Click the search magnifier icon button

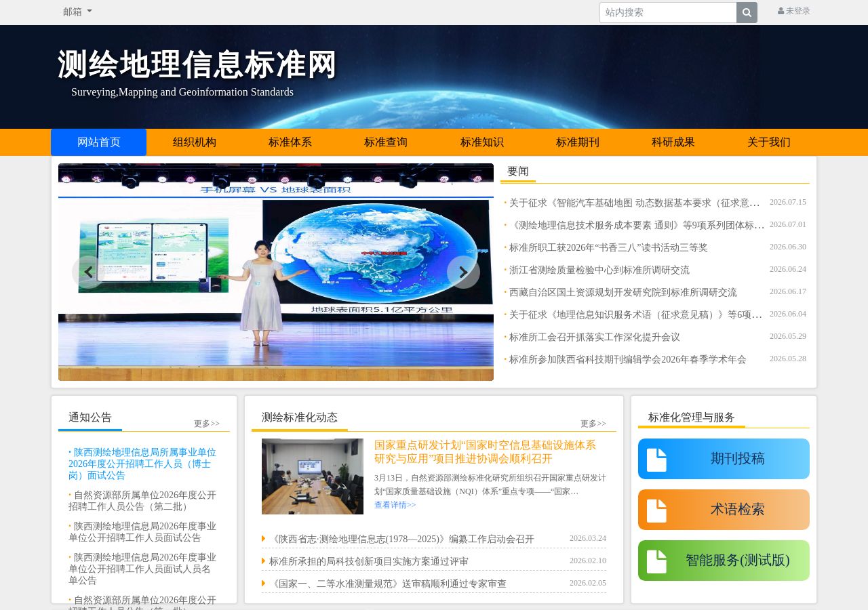tap(747, 12)
